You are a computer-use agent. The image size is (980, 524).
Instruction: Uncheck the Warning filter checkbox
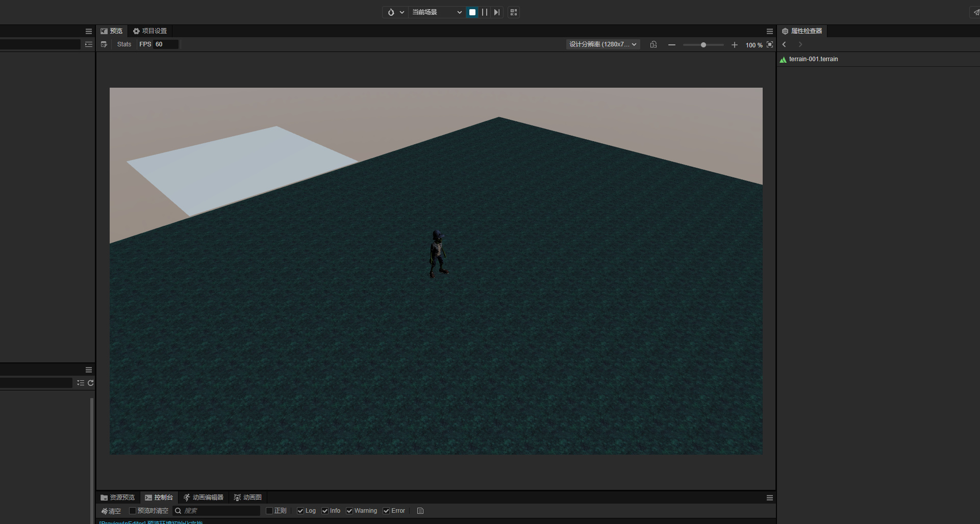[x=349, y=511]
